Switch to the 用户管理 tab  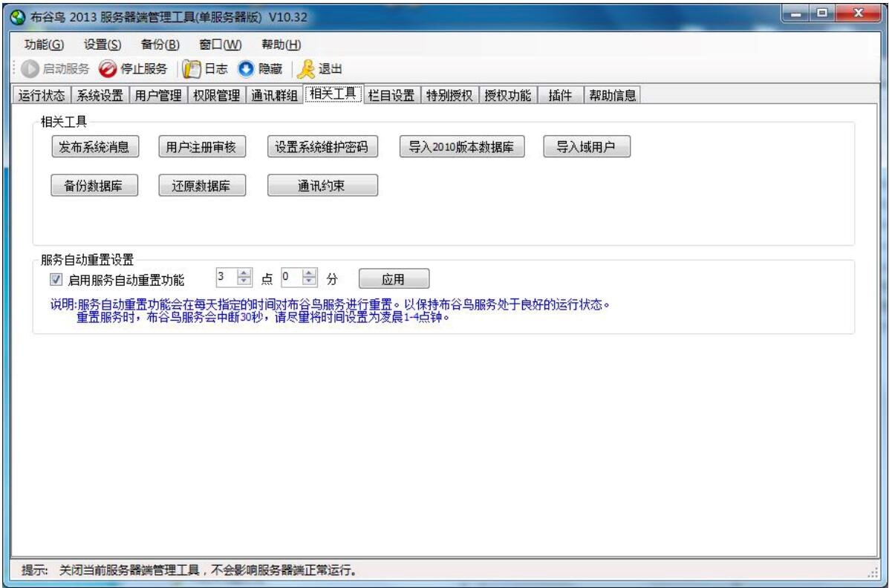tap(158, 95)
